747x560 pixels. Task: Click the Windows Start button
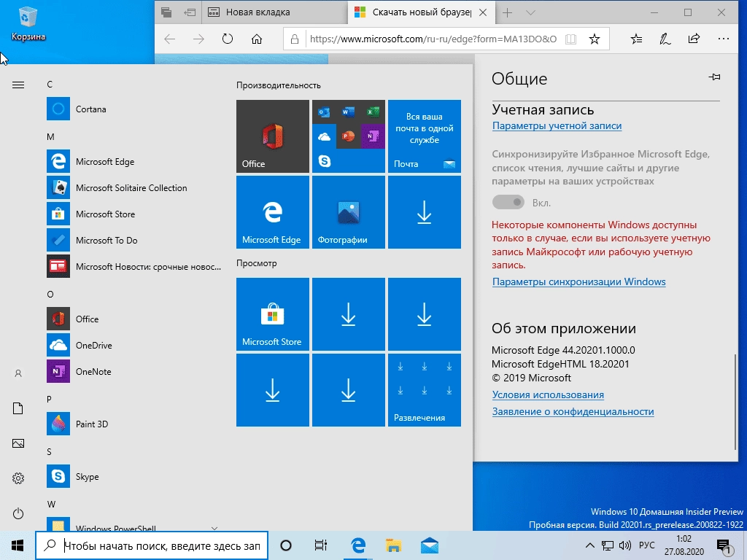(18, 545)
